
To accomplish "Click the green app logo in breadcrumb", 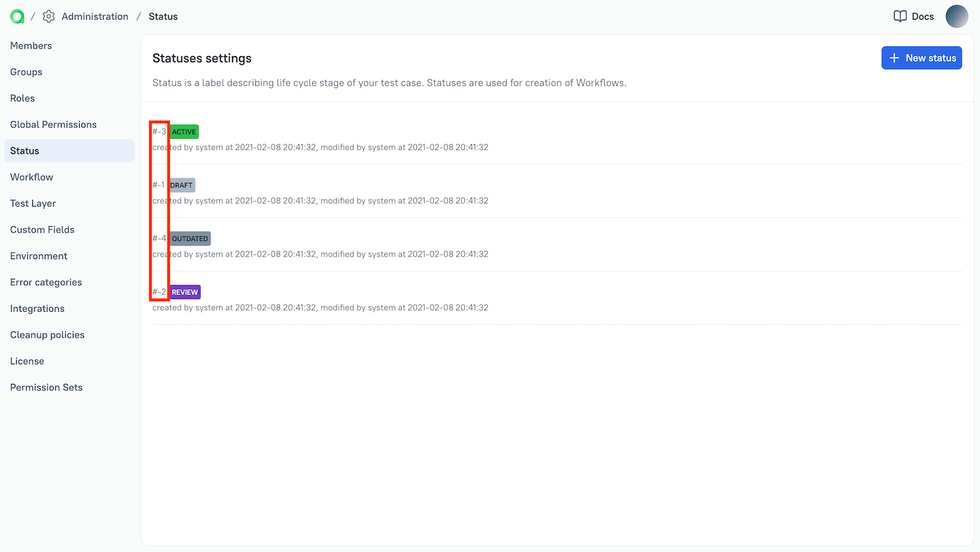I will 16,16.
